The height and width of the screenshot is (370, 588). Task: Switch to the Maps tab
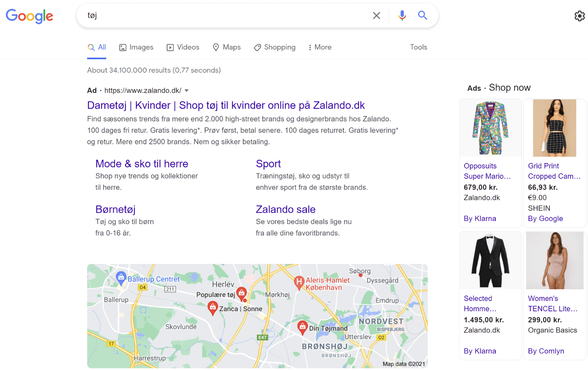227,47
